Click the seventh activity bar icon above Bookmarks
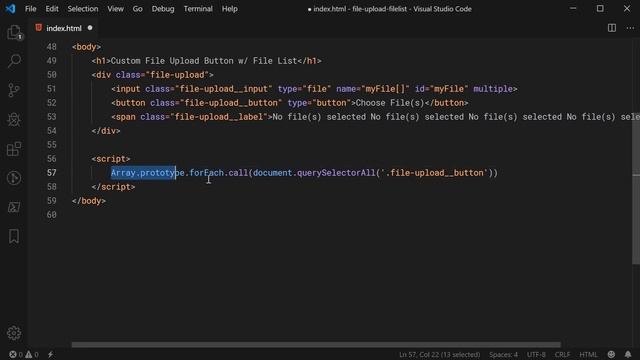The image size is (640, 360). coord(14,207)
